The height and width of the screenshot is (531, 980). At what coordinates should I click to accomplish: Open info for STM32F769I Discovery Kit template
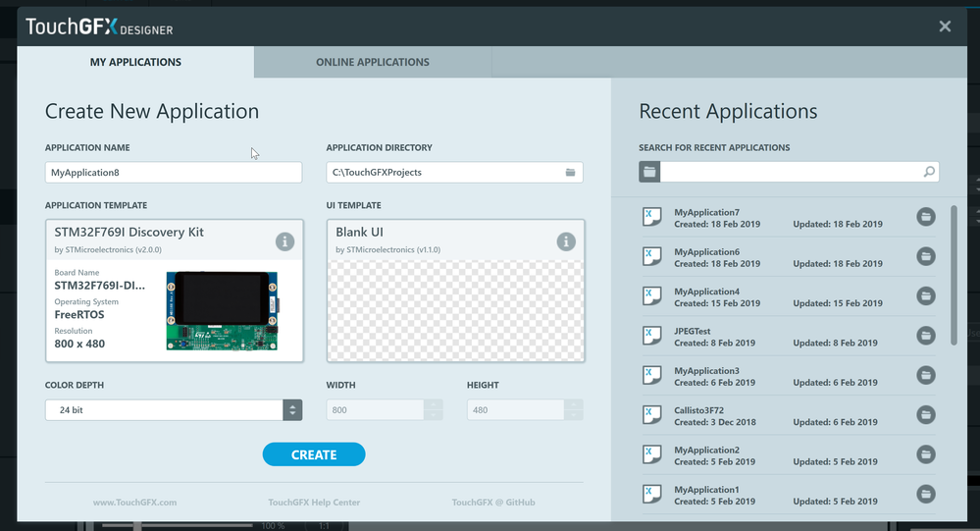[285, 241]
